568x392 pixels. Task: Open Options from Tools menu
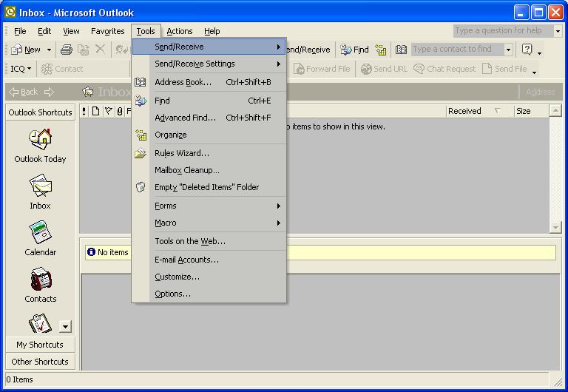(x=209, y=294)
